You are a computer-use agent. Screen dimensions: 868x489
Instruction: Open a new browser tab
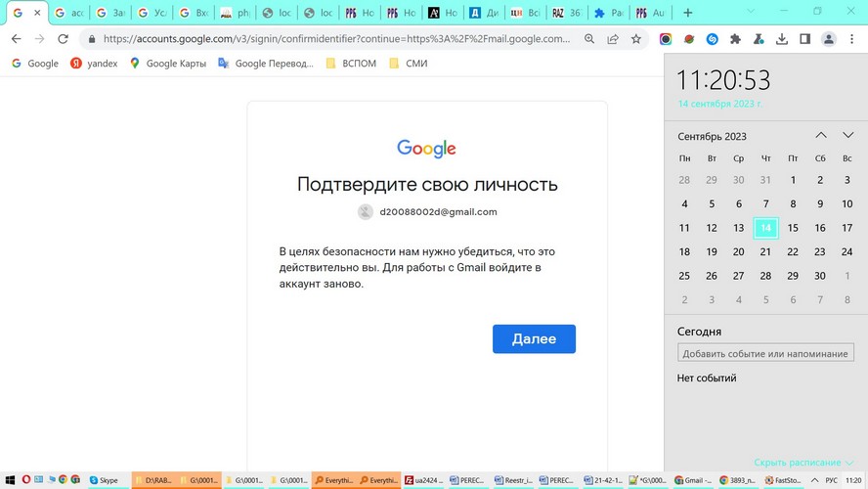[687, 12]
